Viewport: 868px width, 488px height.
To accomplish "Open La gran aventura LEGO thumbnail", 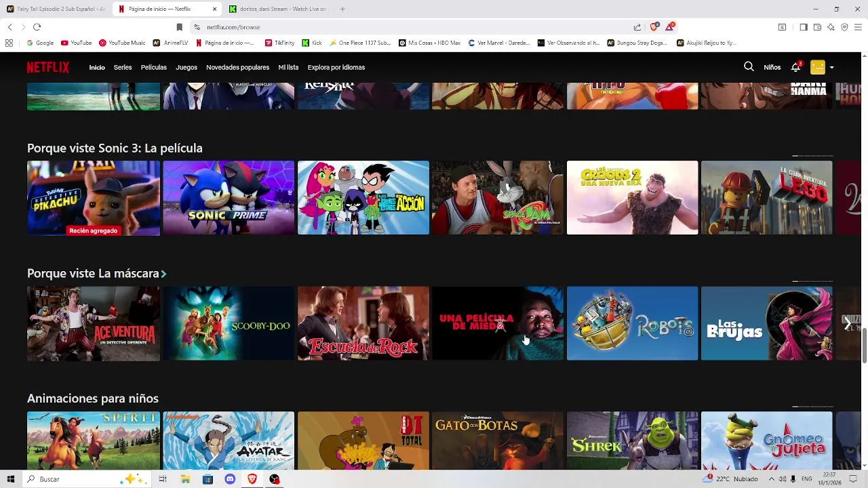I will click(x=766, y=198).
